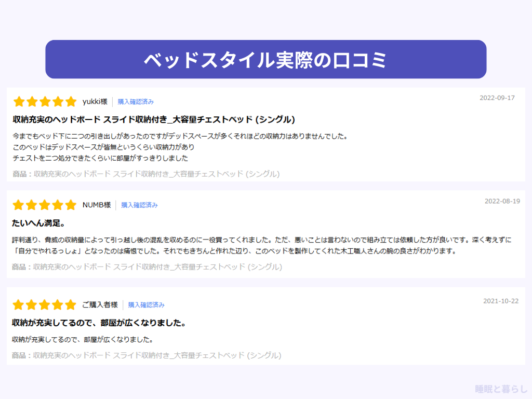The height and width of the screenshot is (399, 532).
Task: Click line starting 評判通り、脅威の収納量
Action: (262, 240)
